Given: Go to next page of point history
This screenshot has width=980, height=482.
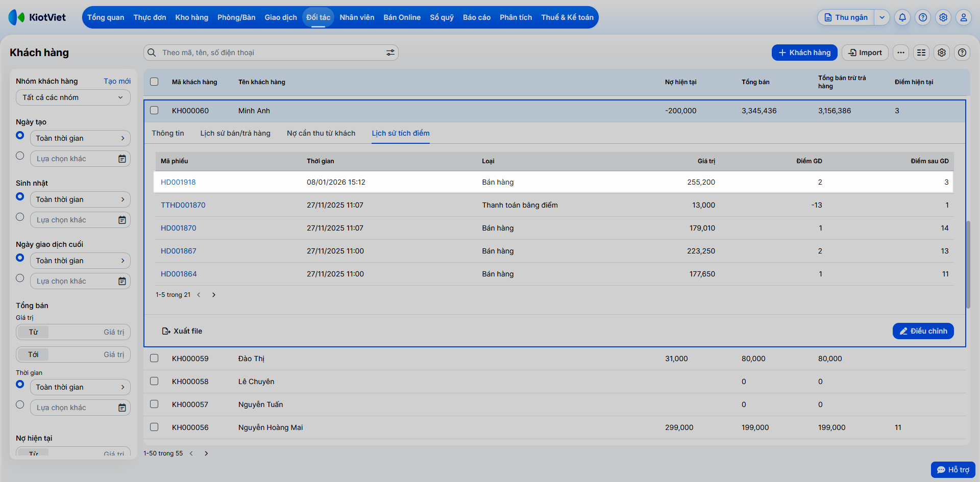Looking at the screenshot, I should point(214,295).
